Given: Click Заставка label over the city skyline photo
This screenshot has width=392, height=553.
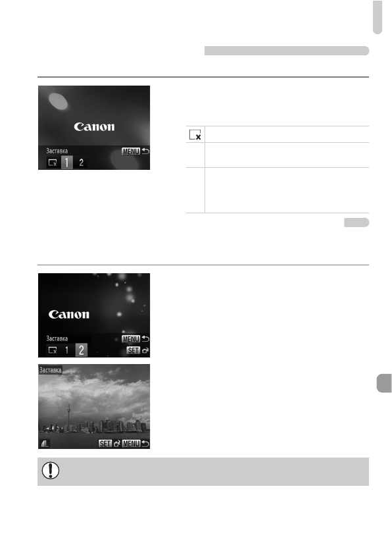Looking at the screenshot, I should pos(51,369).
